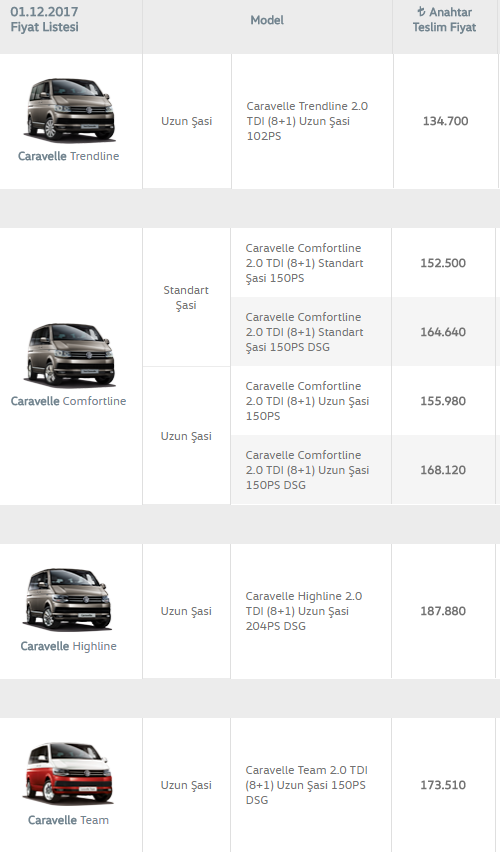
Task: Click the Caravelle Comfortline van image
Action: pyautogui.click(x=70, y=354)
